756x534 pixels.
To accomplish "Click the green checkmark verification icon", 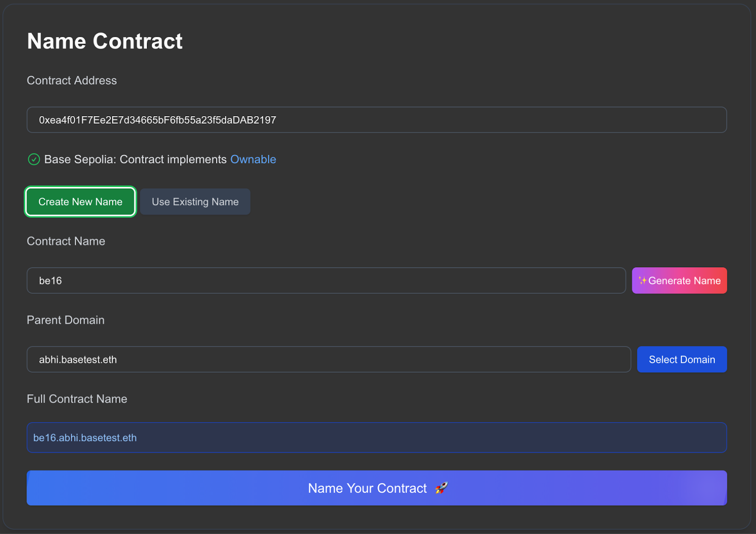I will [x=34, y=160].
